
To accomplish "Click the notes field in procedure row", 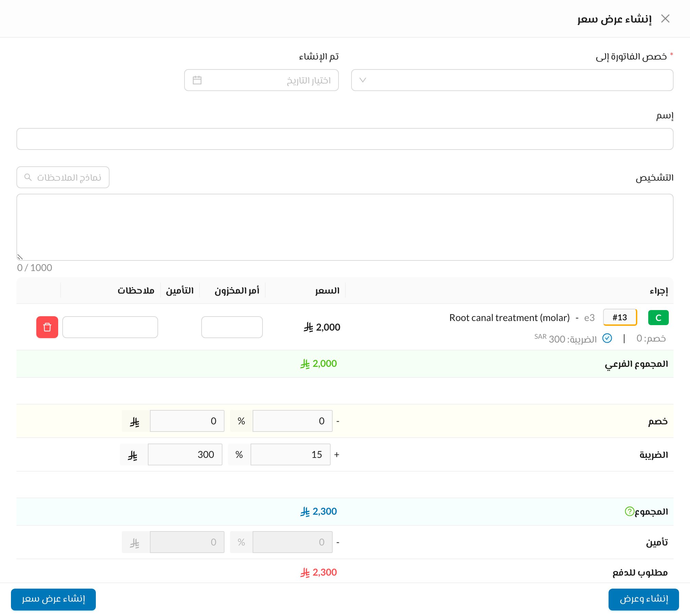I will coord(110,327).
